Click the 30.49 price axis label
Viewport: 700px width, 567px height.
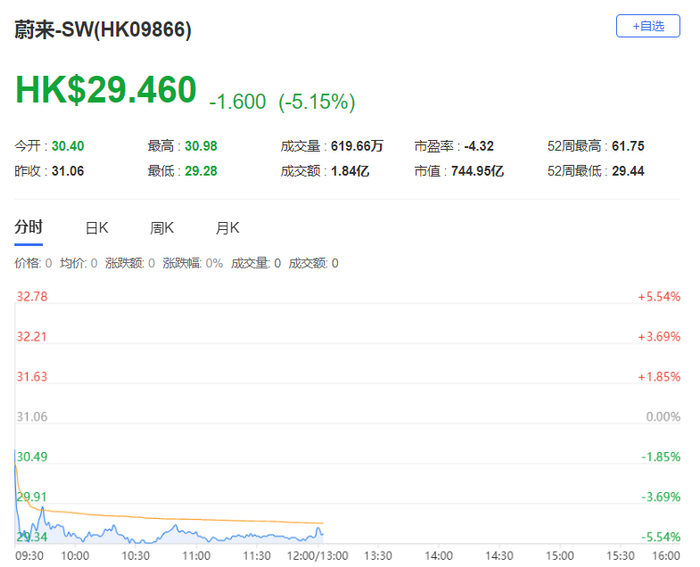coord(32,457)
